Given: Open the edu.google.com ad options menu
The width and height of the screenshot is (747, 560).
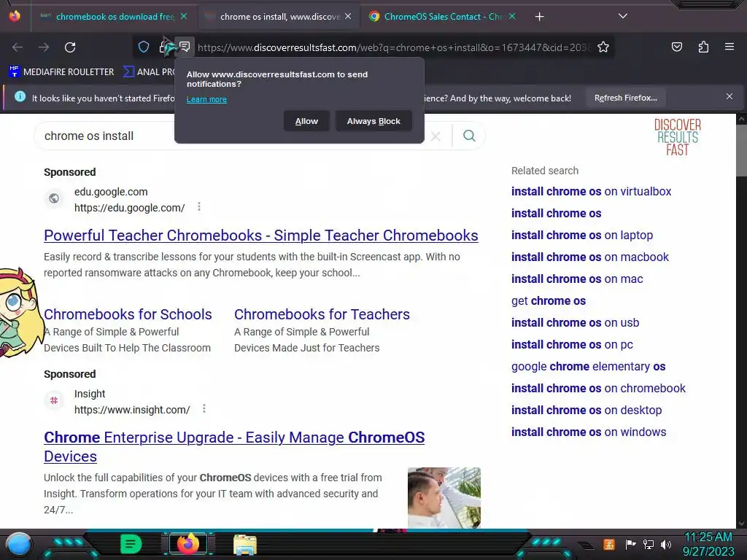Looking at the screenshot, I should coord(199,206).
